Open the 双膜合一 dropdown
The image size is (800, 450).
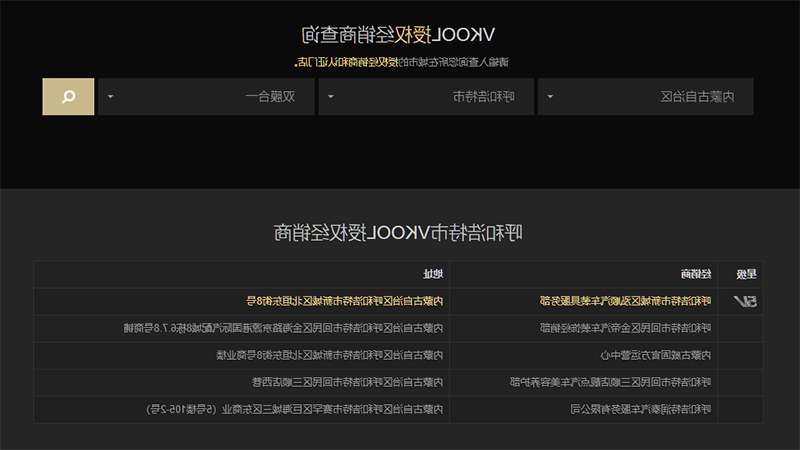(206, 96)
